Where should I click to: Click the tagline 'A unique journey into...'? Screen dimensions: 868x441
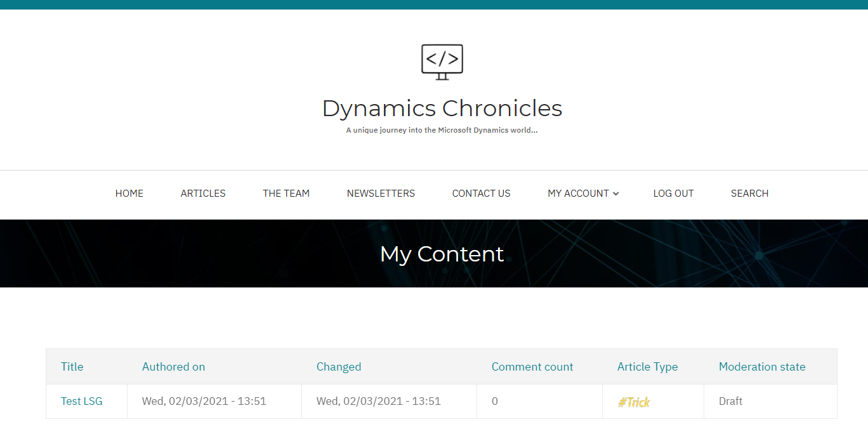pos(442,130)
